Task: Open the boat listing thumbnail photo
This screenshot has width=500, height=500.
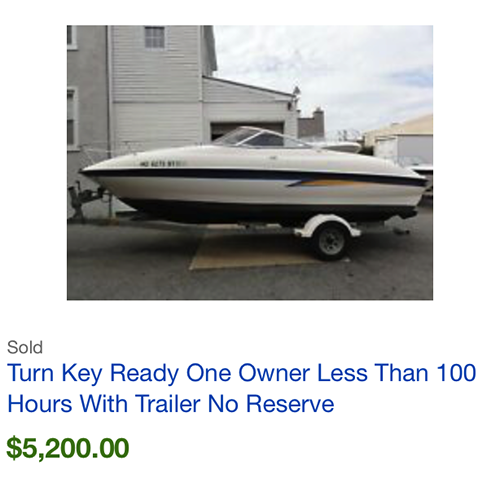Action: click(x=250, y=162)
